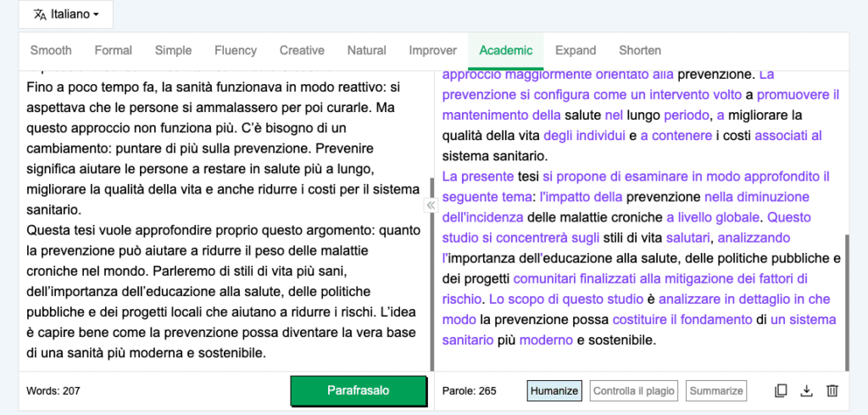Click Controlla il plagio button
The image size is (868, 415).
click(634, 391)
